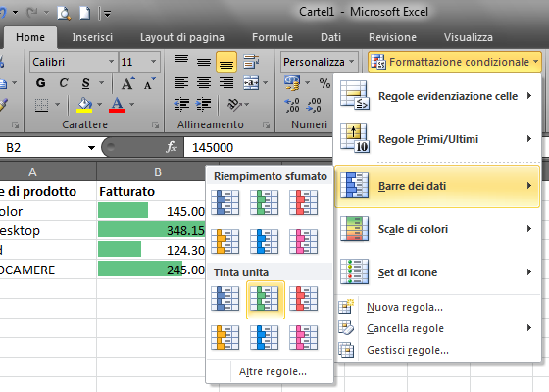The width and height of the screenshot is (549, 392).
Task: Select pink gradient fill data bar
Action: click(304, 241)
